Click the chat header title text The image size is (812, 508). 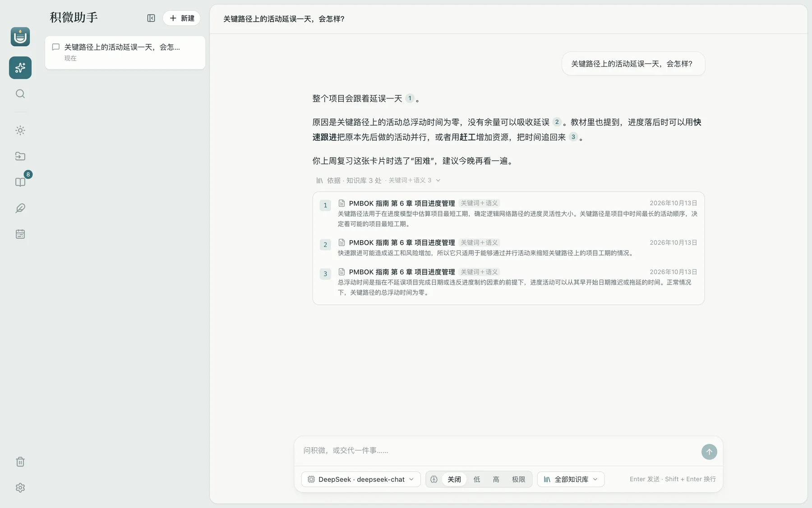pos(284,19)
